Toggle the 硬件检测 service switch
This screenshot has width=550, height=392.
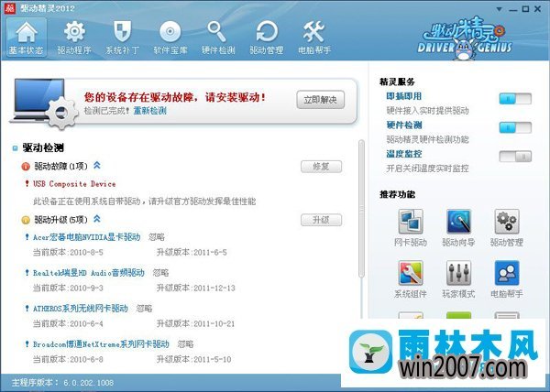point(515,127)
